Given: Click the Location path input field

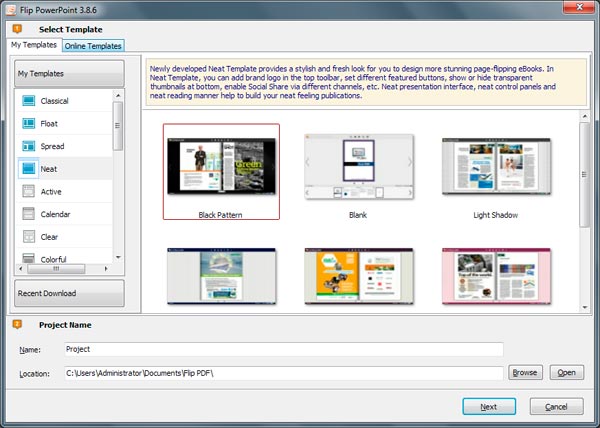Looking at the screenshot, I should [x=284, y=373].
